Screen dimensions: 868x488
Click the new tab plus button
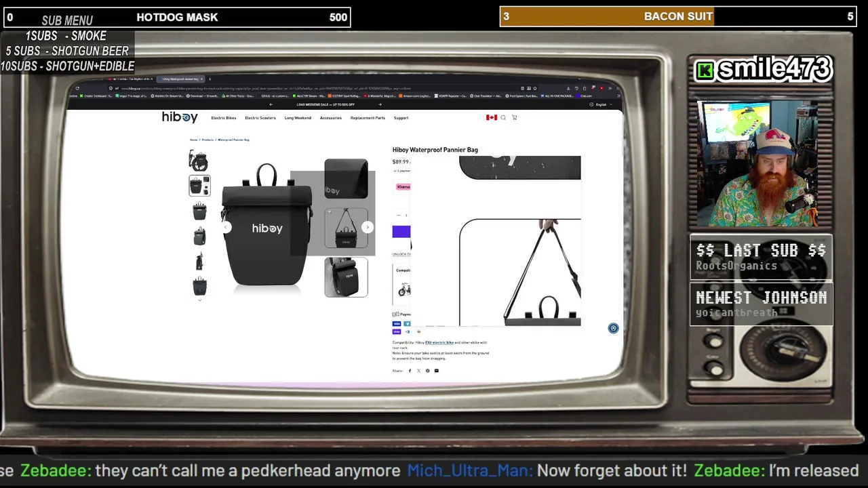tap(210, 79)
